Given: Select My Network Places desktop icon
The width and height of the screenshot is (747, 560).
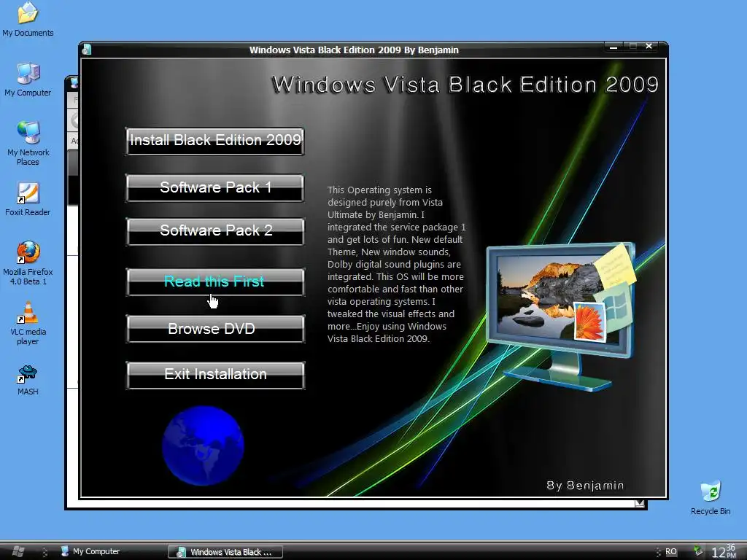Looking at the screenshot, I should (28, 143).
